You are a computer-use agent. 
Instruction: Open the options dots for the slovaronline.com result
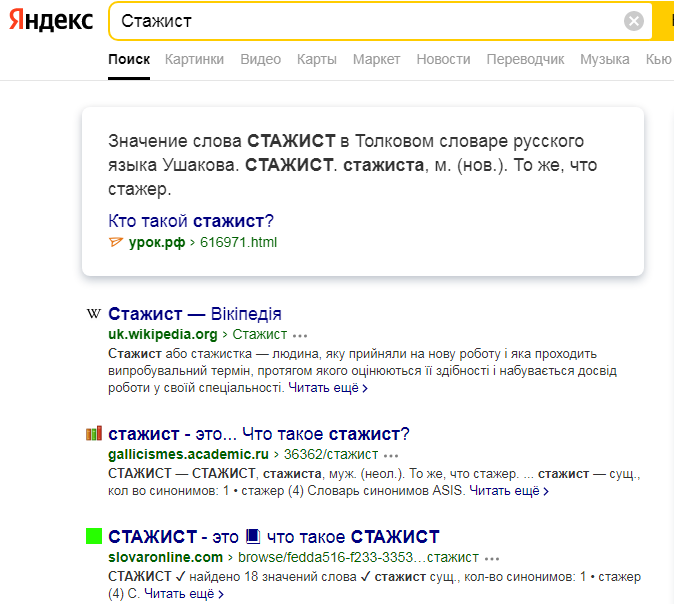tap(492, 558)
